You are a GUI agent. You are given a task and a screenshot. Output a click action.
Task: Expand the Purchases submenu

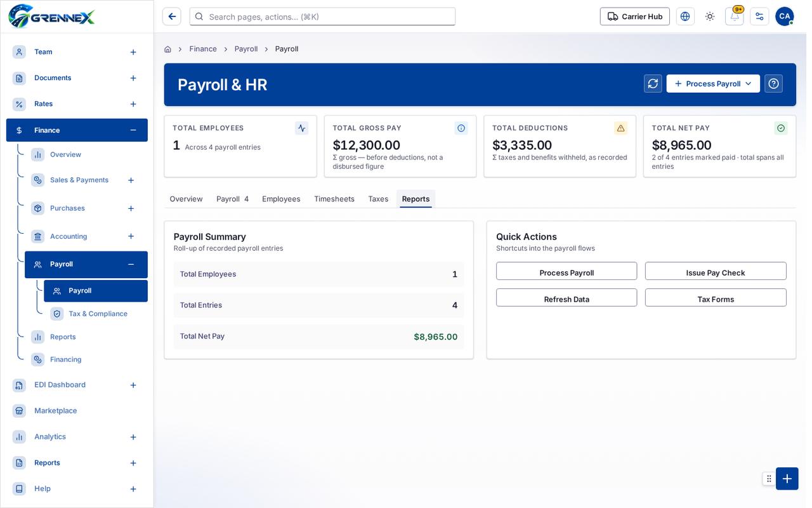(131, 208)
